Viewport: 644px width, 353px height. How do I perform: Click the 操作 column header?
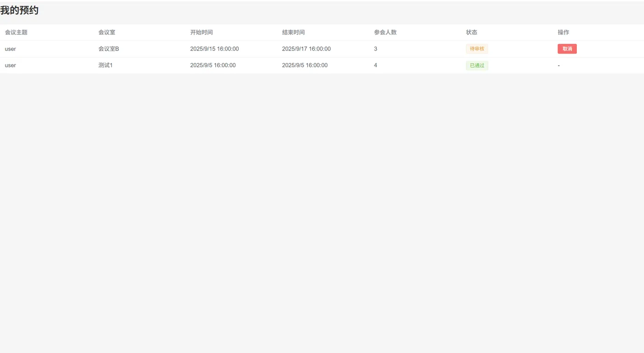point(563,32)
